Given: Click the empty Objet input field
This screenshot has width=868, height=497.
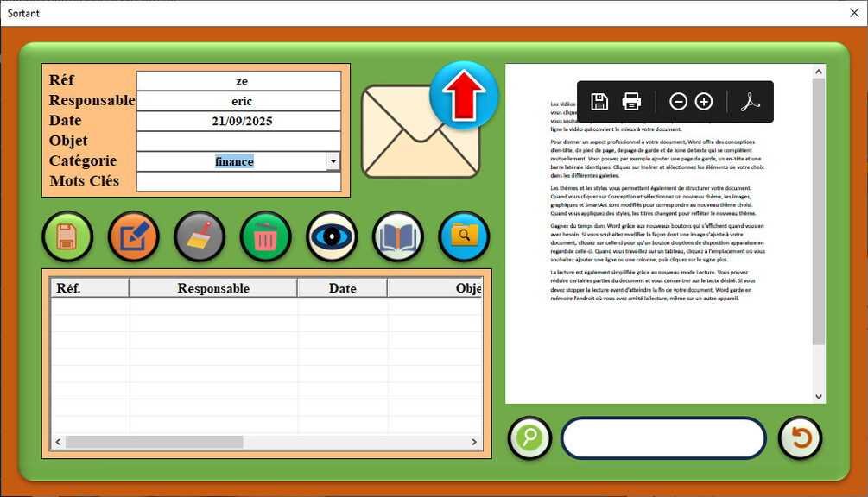Looking at the screenshot, I should tap(238, 141).
